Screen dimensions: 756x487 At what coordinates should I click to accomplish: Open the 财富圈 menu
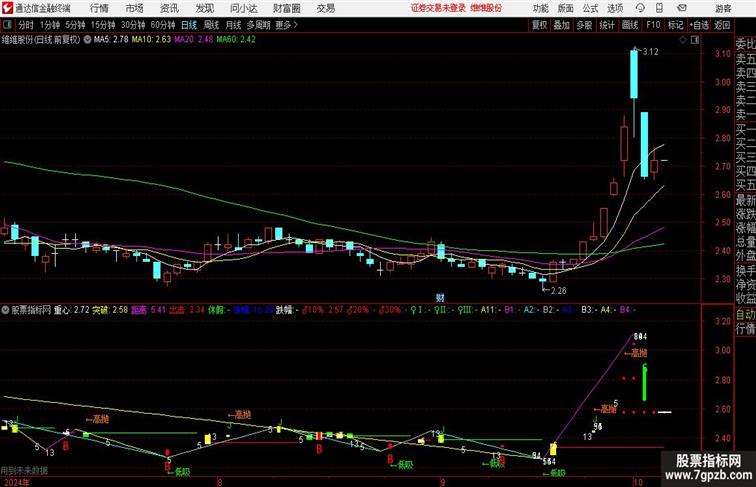286,8
